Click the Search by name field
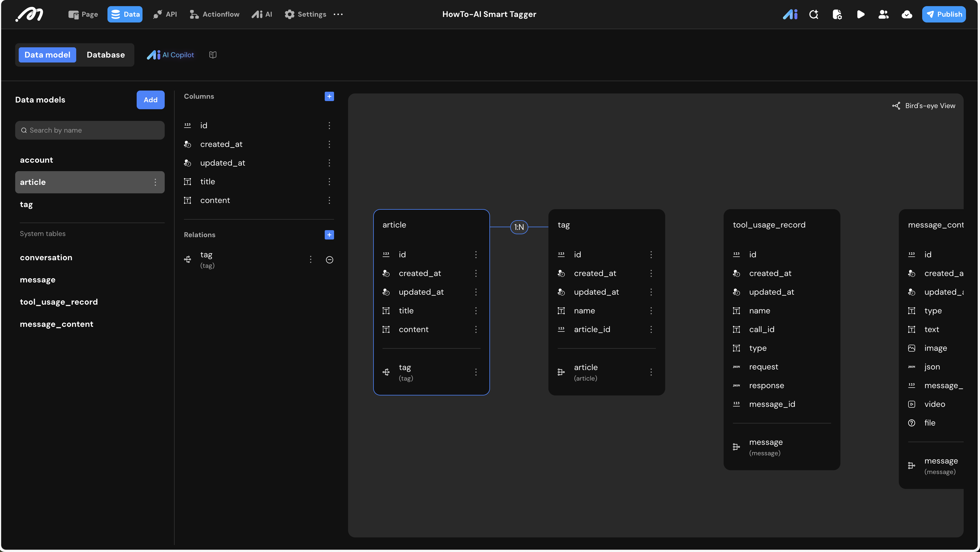This screenshot has width=980, height=552. 90,130
